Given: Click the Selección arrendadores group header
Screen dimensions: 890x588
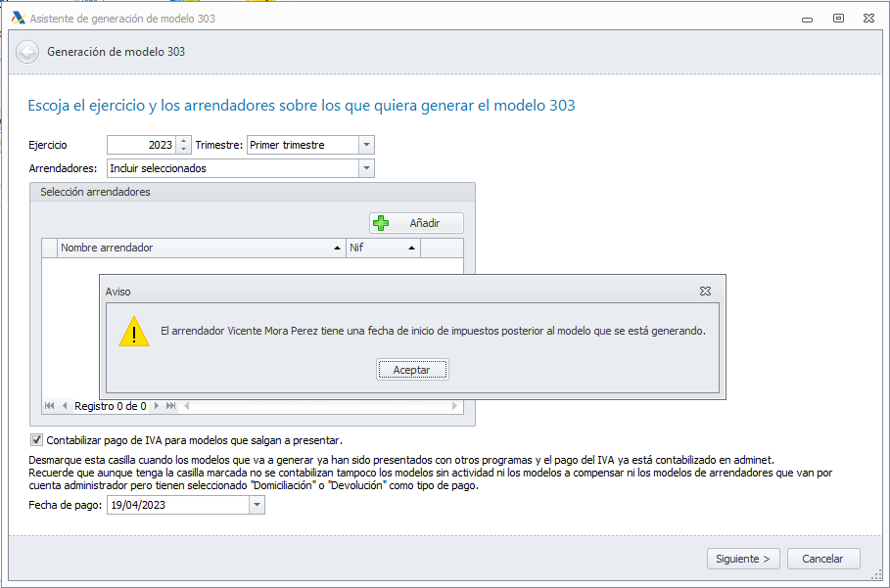Looking at the screenshot, I should pos(252,192).
